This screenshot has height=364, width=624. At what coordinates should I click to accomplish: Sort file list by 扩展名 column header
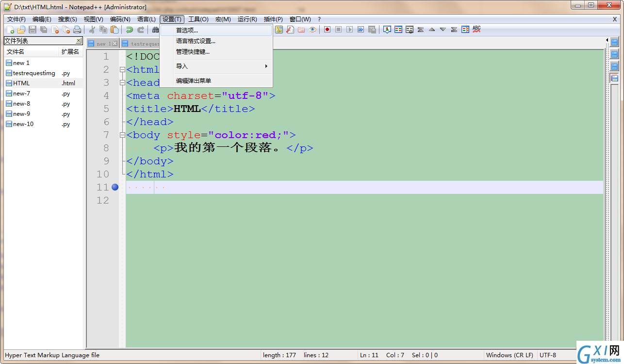71,52
